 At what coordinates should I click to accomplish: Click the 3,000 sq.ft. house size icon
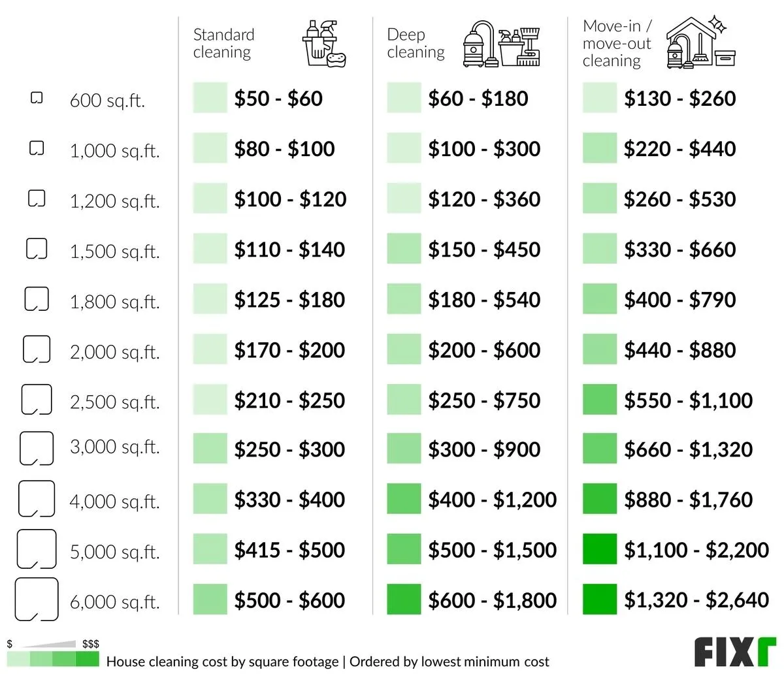(x=37, y=449)
